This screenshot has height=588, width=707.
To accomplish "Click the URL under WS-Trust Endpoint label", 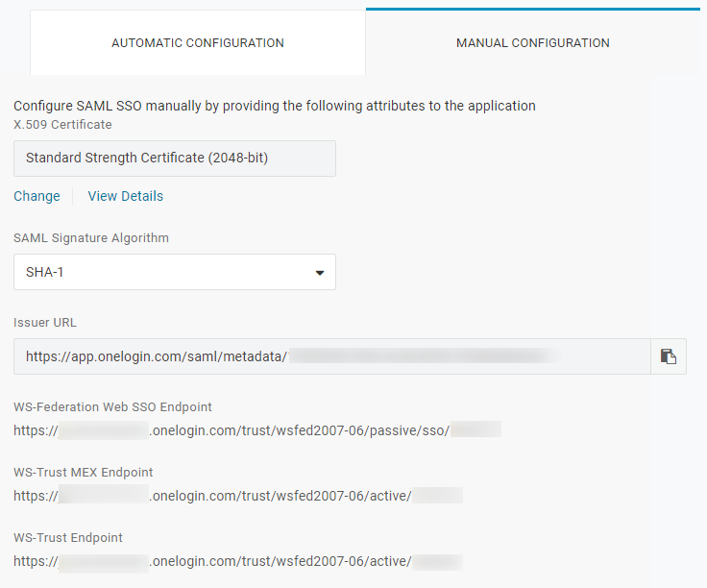I will [238, 561].
